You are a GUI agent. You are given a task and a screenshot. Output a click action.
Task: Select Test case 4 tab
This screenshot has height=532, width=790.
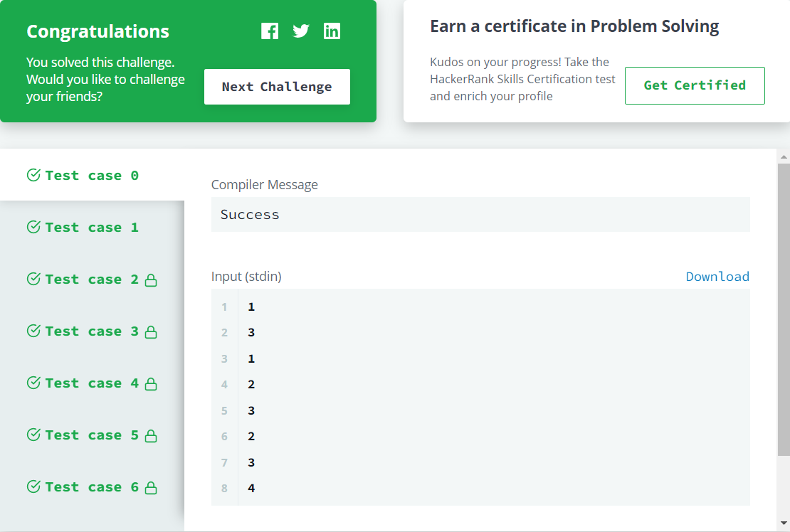coord(93,383)
